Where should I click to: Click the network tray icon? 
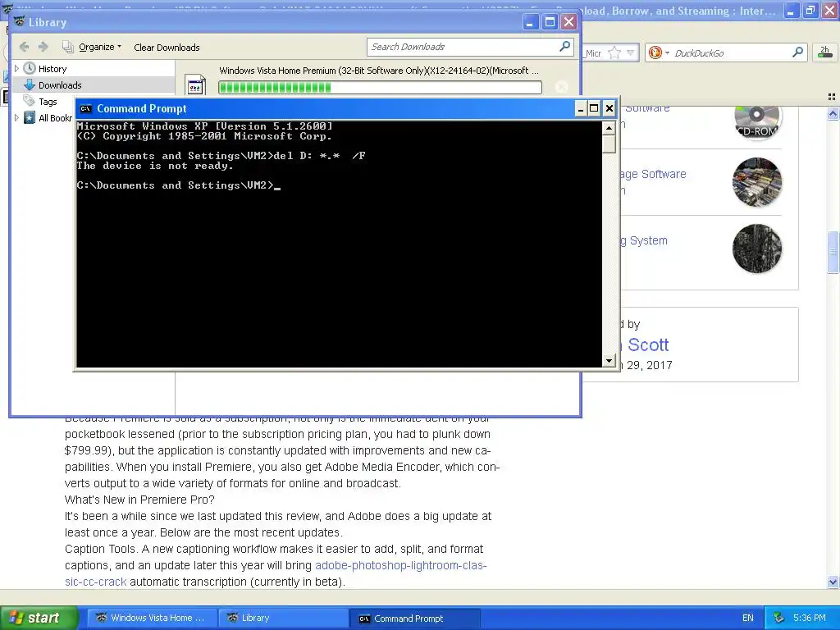pos(778,619)
